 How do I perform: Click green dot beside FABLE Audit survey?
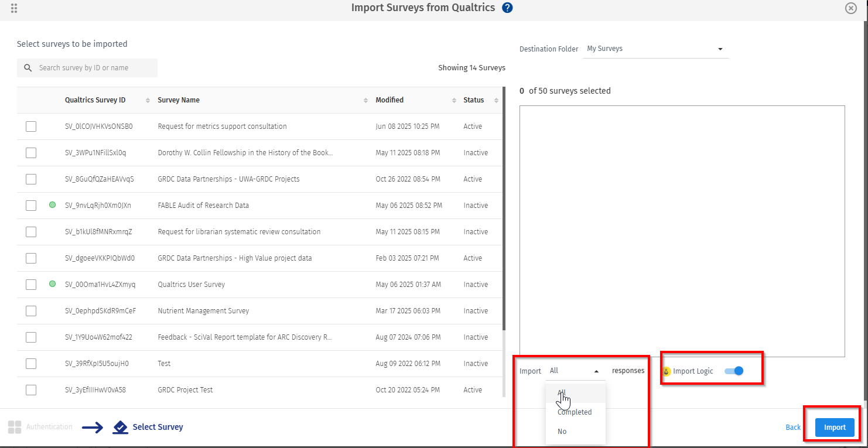tap(52, 205)
